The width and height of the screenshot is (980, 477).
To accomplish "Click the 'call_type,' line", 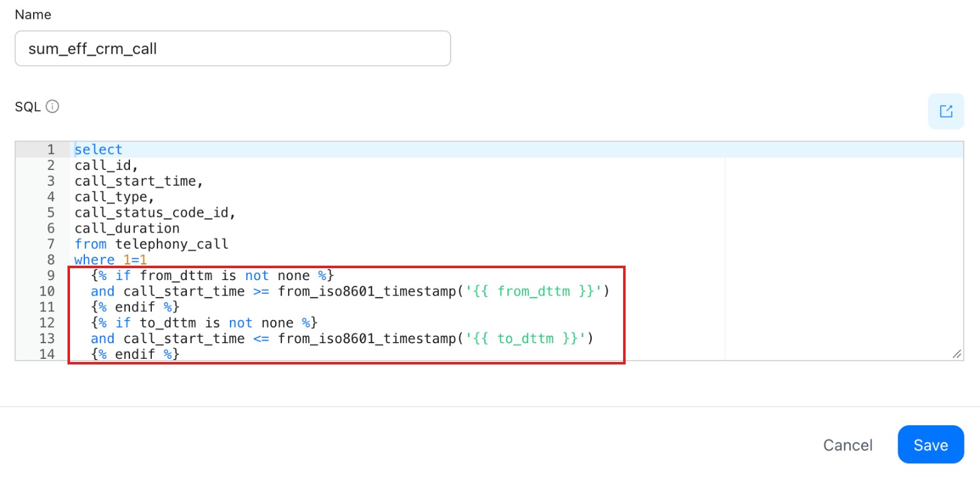I will (115, 197).
